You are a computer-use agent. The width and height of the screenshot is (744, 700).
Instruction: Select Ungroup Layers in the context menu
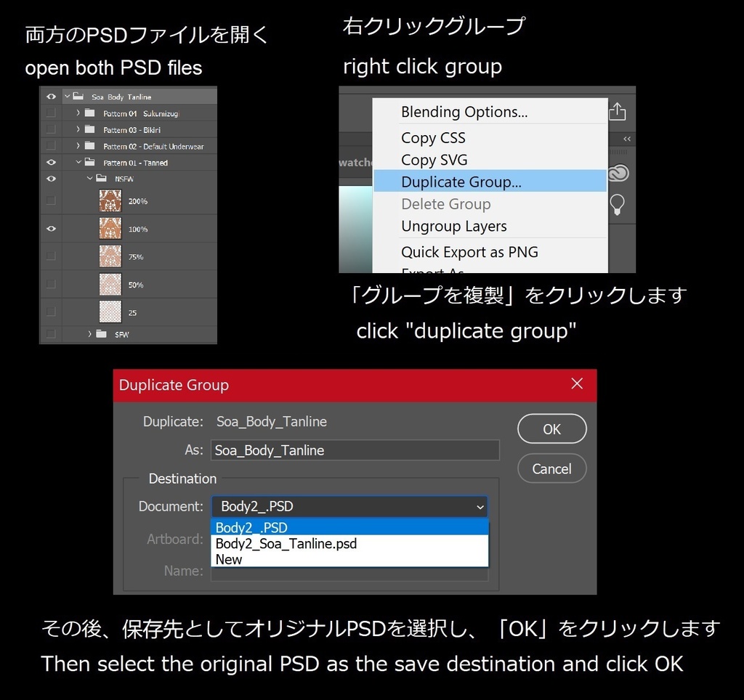click(453, 226)
